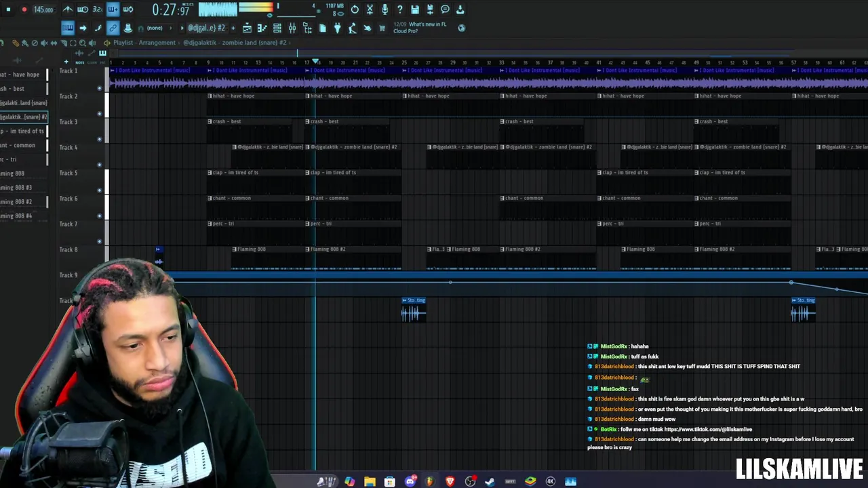
Task: Click the globe online news icon
Action: [x=462, y=28]
